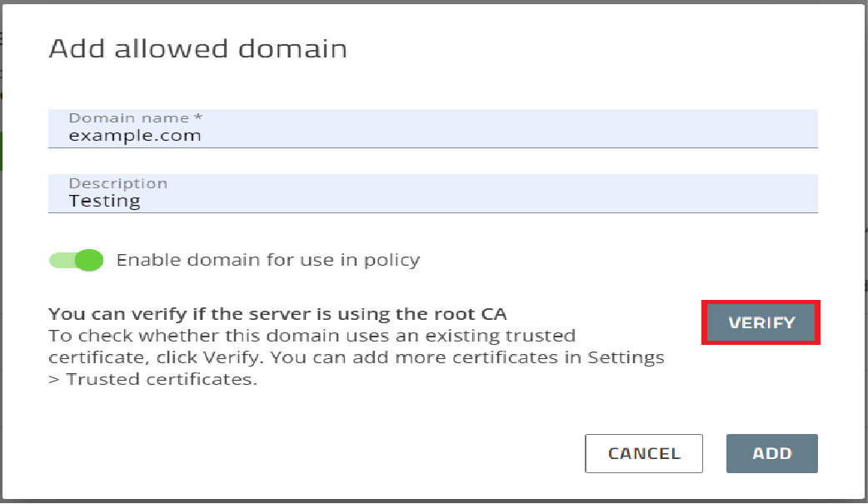This screenshot has width=868, height=504.
Task: Click the Testing text in description field
Action: pyautogui.click(x=105, y=201)
